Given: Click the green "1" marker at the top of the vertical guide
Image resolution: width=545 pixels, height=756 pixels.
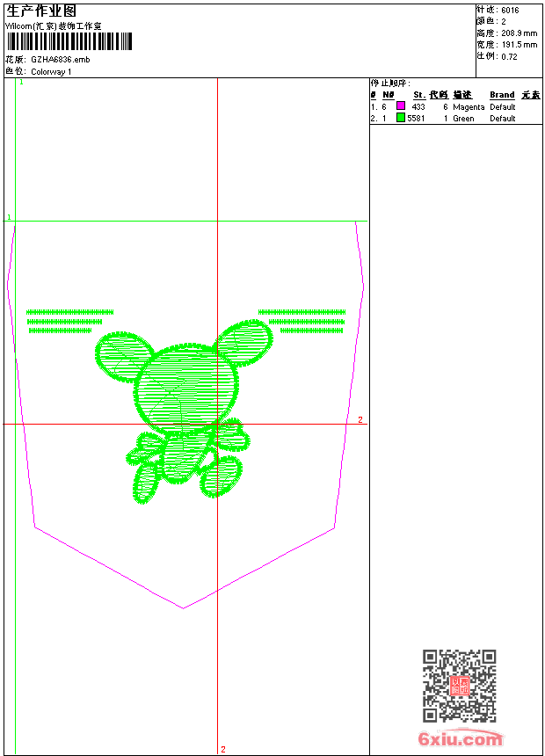Looking at the screenshot, I should pos(21,83).
